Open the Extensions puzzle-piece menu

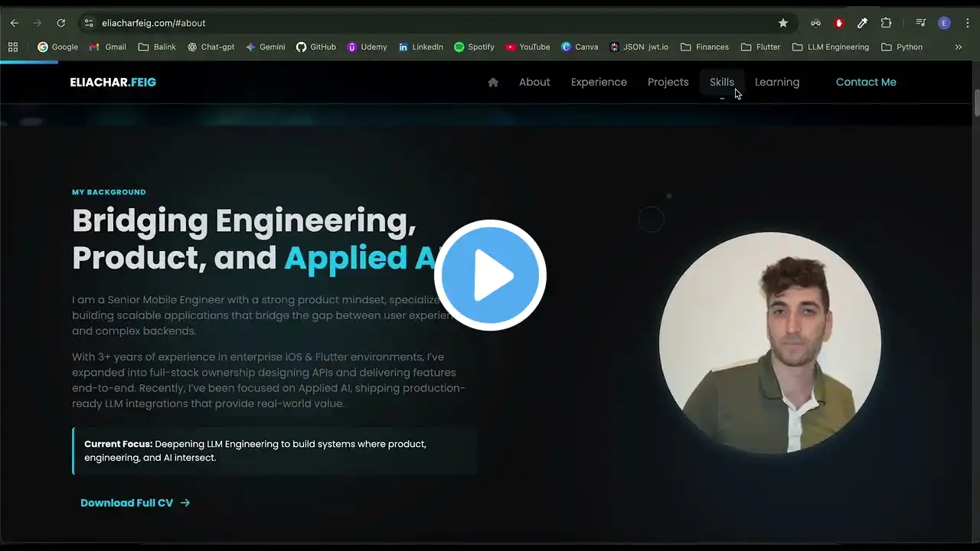pyautogui.click(x=886, y=23)
